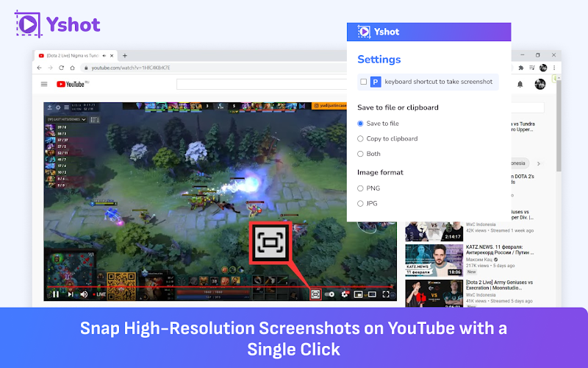
Task: Open browser extensions puzzle icon
Action: pyautogui.click(x=521, y=68)
